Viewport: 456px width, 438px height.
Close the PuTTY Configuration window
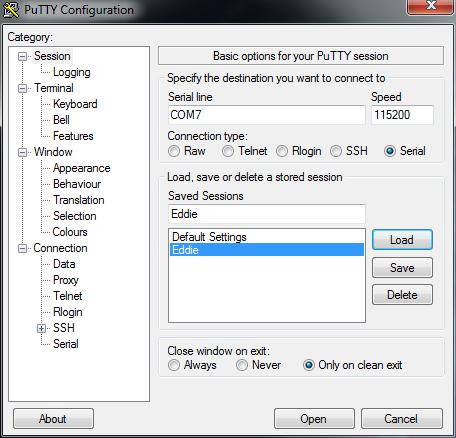(x=431, y=6)
